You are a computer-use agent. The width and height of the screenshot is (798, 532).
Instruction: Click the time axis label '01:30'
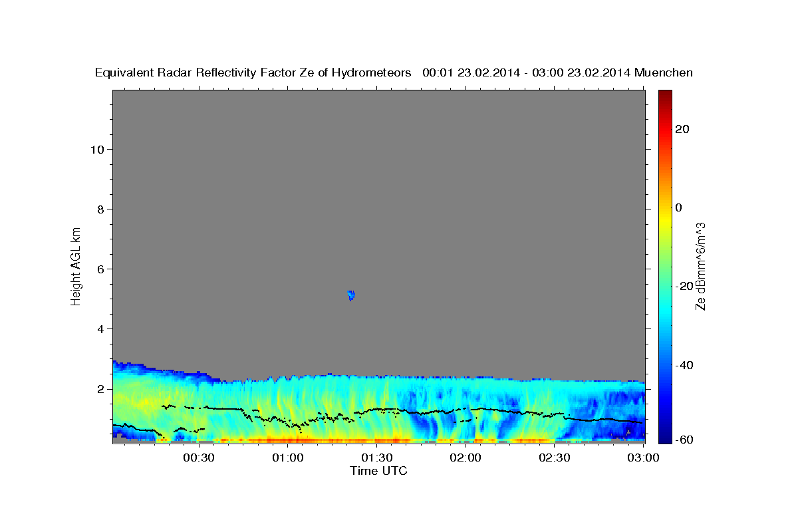coord(376,458)
